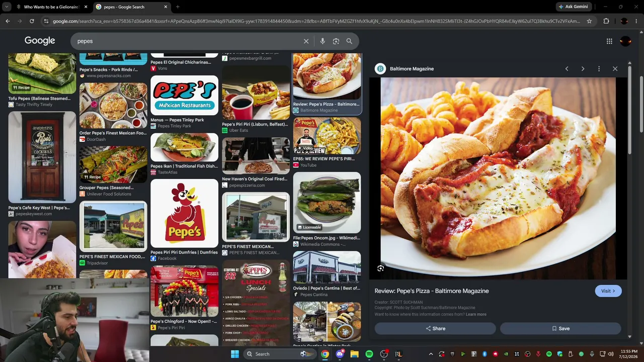Open the Chrome extensions menu
This screenshot has height=362, width=644.
pos(606,21)
